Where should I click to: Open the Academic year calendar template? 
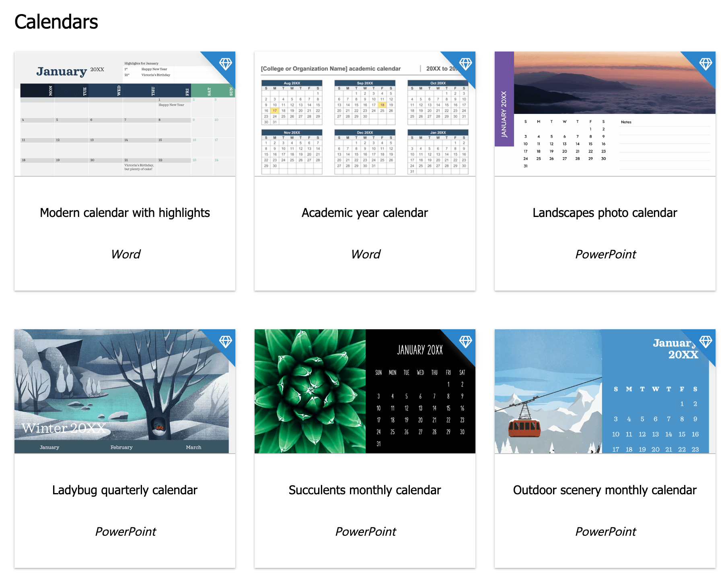(364, 213)
